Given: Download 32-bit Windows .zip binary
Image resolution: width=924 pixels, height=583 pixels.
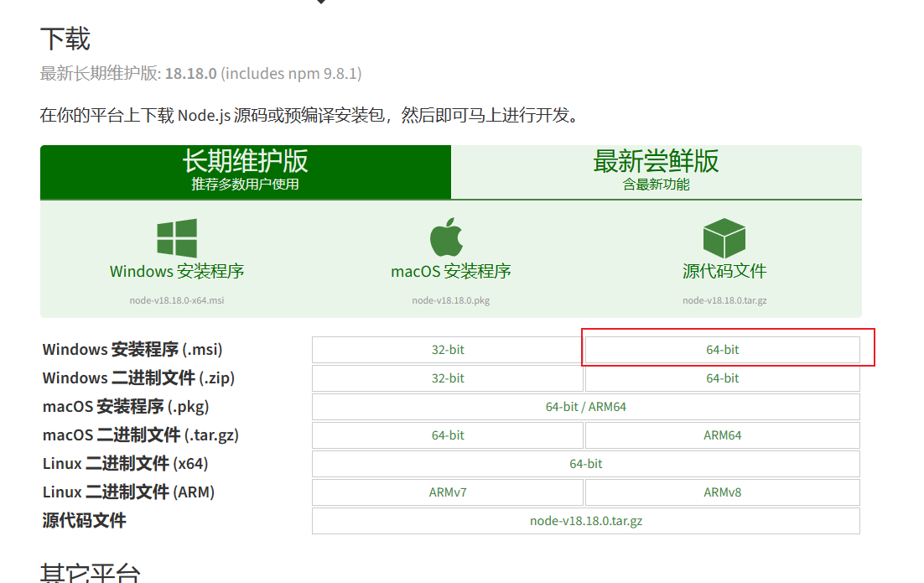Looking at the screenshot, I should click(448, 378).
